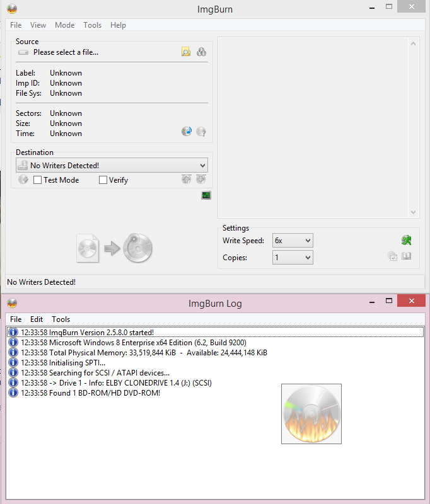Click the ImgBurn Log title bar app icon
This screenshot has width=430, height=504.
(12, 303)
